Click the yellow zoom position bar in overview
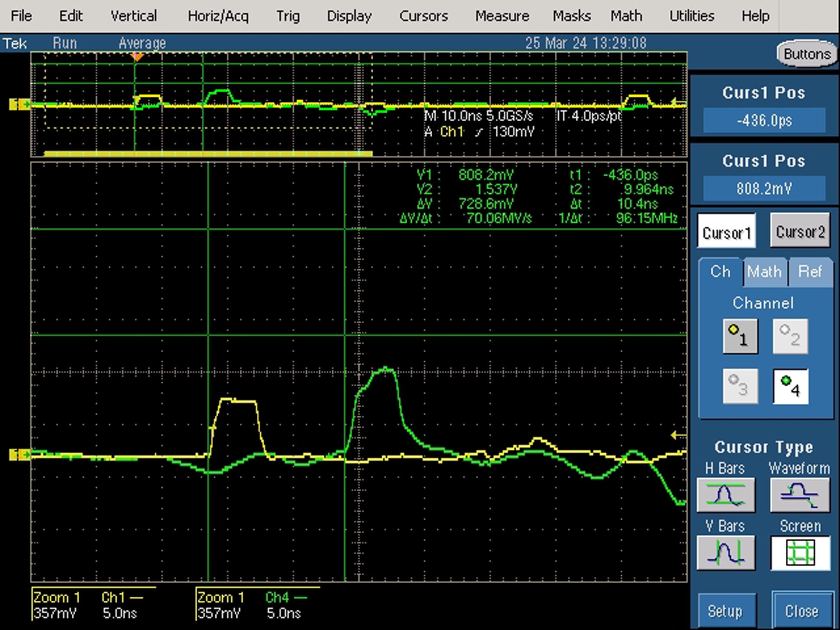840x630 pixels. pos(208,154)
